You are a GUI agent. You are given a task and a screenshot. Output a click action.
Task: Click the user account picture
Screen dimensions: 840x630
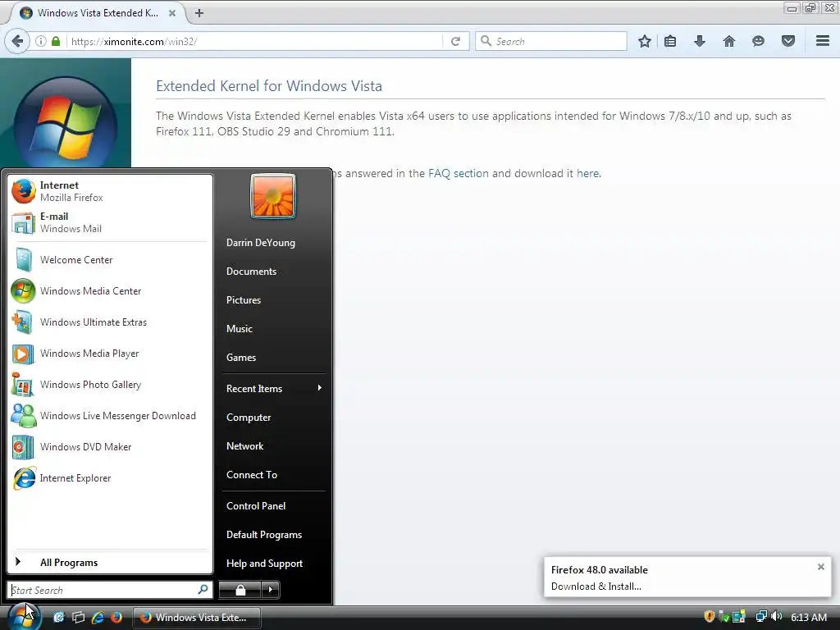(272, 195)
